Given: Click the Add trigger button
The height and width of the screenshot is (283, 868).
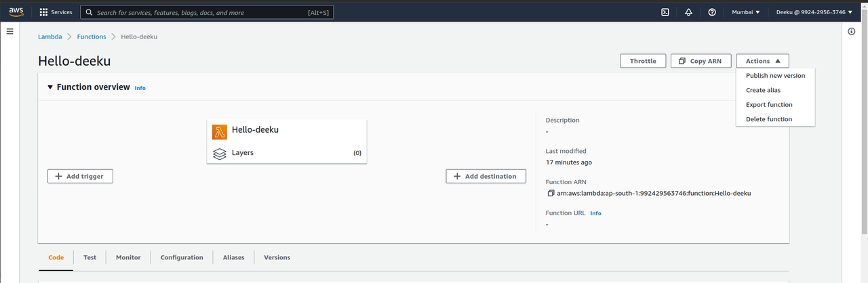Looking at the screenshot, I should tap(80, 176).
